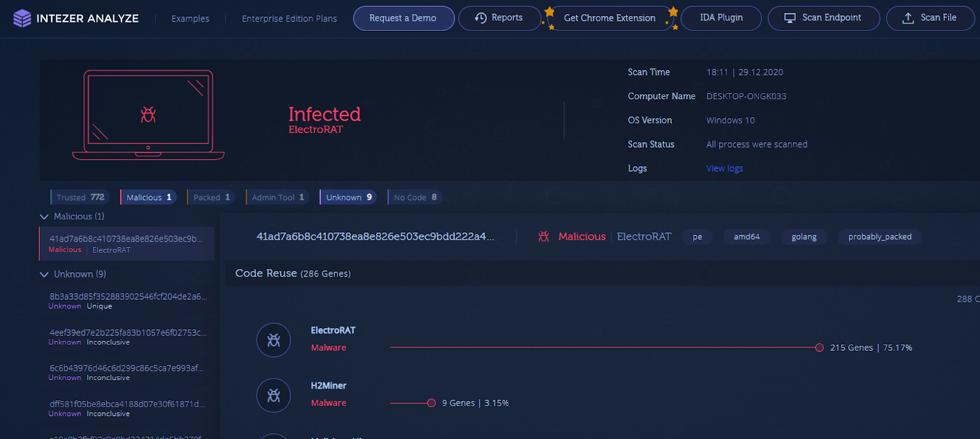The height and width of the screenshot is (439, 980).
Task: Collapse the Unknown (9) group
Action: coord(44,275)
